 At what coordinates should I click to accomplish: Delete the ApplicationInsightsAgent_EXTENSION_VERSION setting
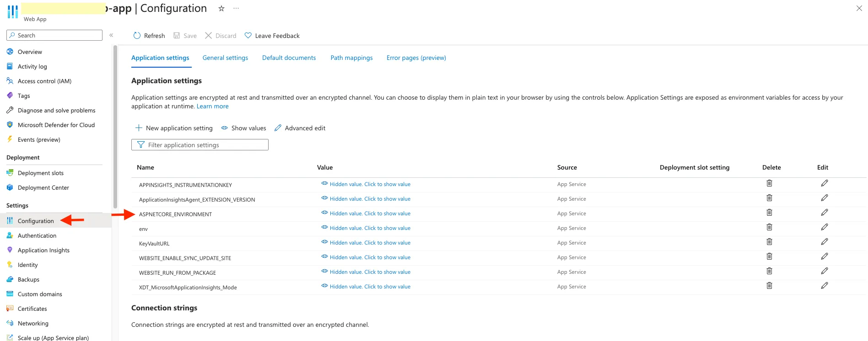tap(769, 198)
